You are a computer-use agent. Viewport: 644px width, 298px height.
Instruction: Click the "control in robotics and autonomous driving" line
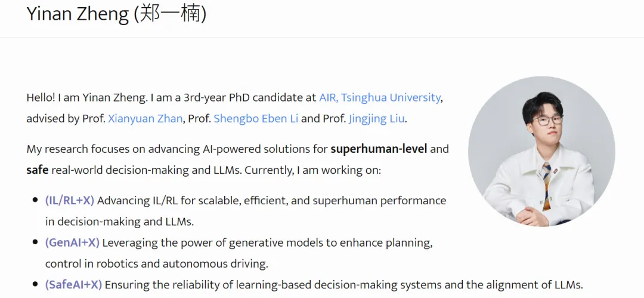[x=157, y=263]
